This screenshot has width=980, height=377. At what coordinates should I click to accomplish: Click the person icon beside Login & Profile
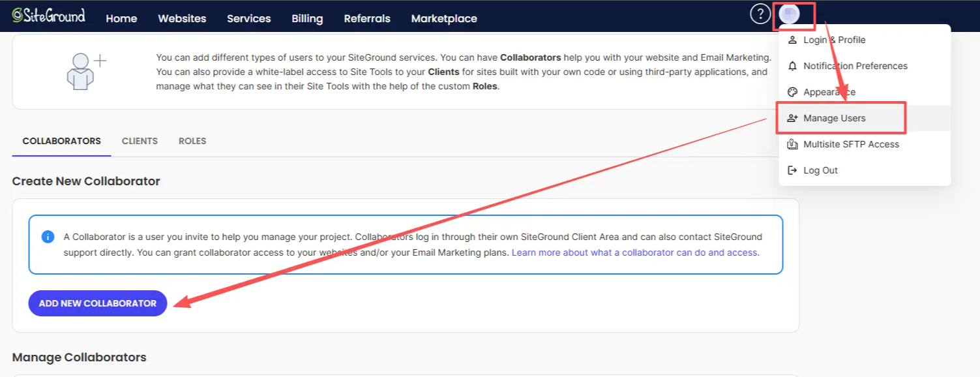[x=793, y=40]
